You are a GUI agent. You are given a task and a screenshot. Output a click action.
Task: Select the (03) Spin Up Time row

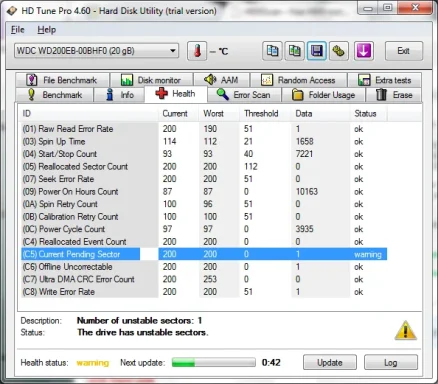pos(204,141)
